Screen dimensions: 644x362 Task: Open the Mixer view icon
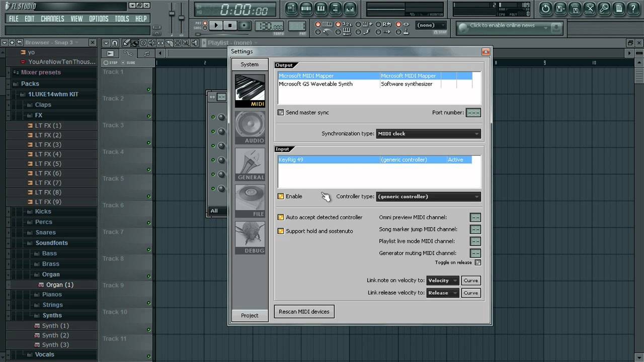coord(350,9)
